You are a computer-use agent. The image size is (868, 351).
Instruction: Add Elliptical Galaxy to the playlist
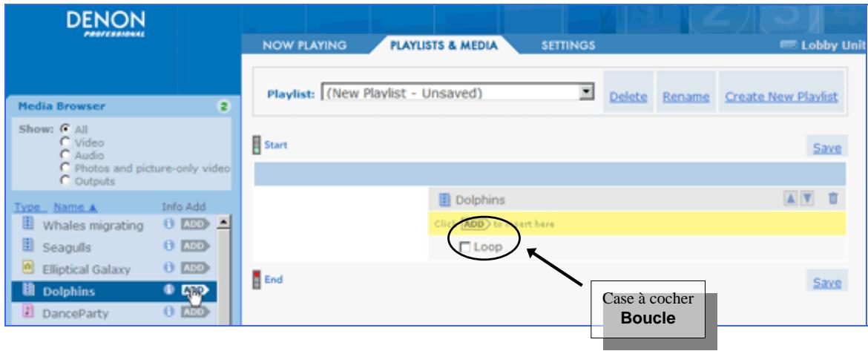point(195,269)
